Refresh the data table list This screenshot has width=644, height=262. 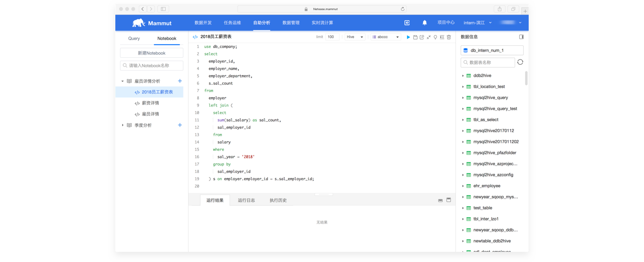point(520,62)
